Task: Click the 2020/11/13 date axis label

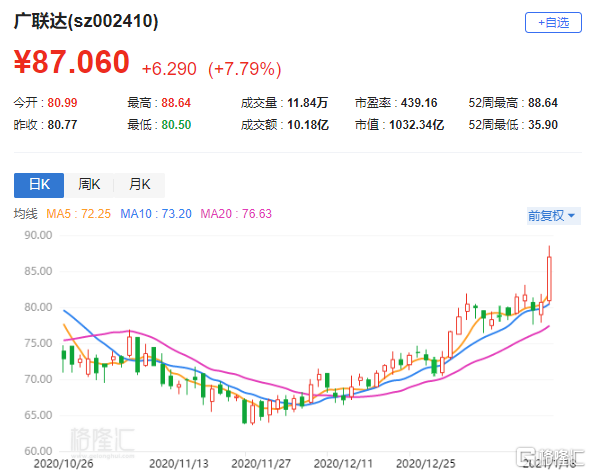Action: click(179, 463)
